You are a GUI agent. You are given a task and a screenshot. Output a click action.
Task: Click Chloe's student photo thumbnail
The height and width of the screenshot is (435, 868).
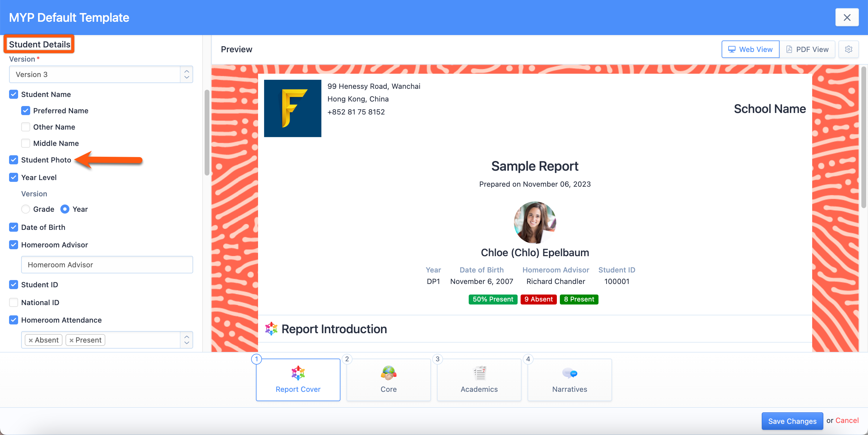click(535, 222)
